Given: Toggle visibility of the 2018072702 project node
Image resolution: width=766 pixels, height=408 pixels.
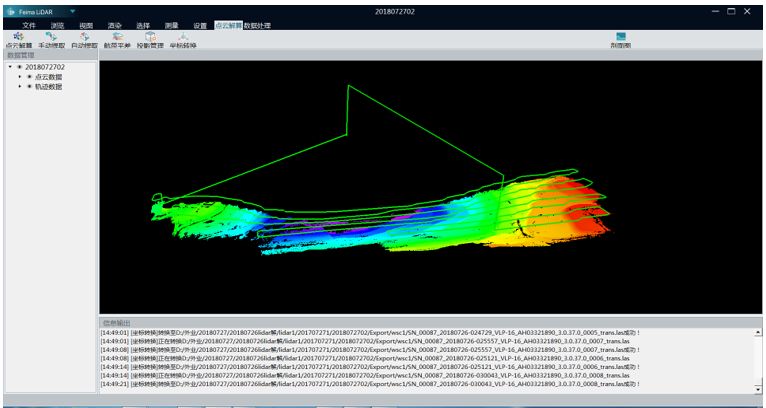Looking at the screenshot, I should [x=19, y=67].
